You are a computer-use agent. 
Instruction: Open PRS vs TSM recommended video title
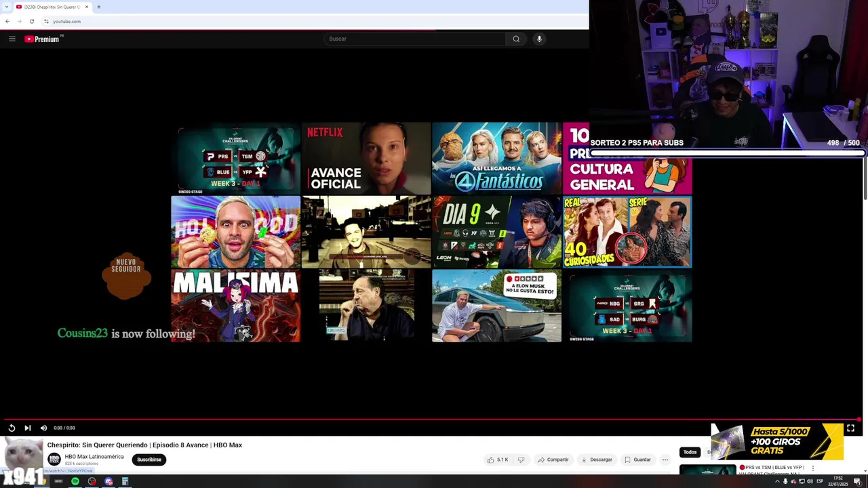772,470
